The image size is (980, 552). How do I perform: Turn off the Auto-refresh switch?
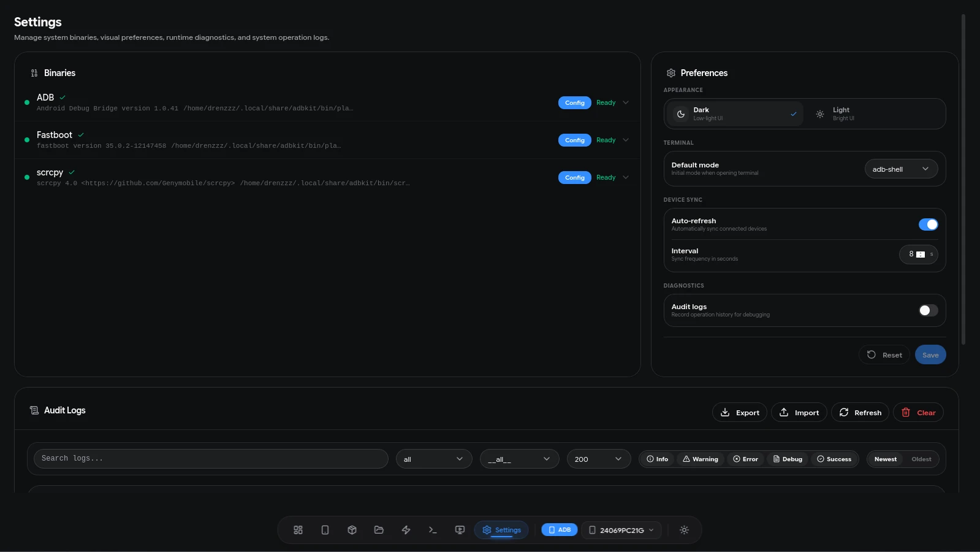[x=928, y=224]
